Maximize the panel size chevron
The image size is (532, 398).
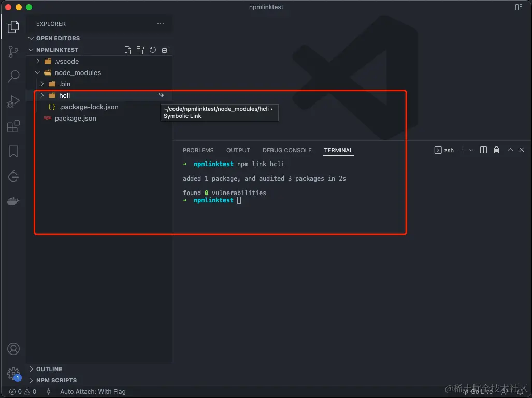click(x=510, y=150)
